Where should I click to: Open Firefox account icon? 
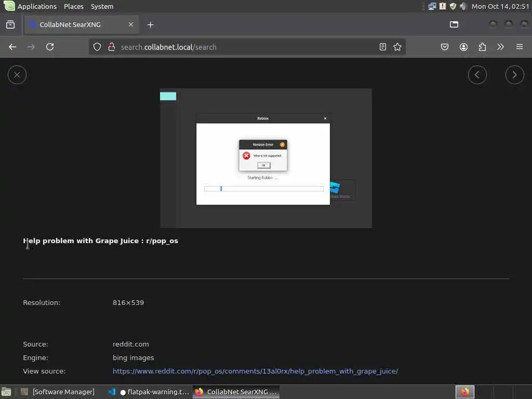click(x=463, y=47)
